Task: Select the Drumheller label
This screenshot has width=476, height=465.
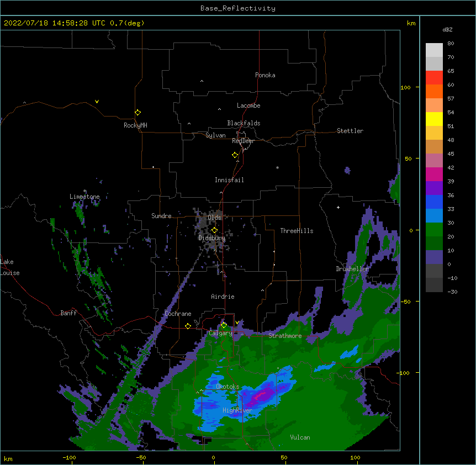Action: coord(352,269)
